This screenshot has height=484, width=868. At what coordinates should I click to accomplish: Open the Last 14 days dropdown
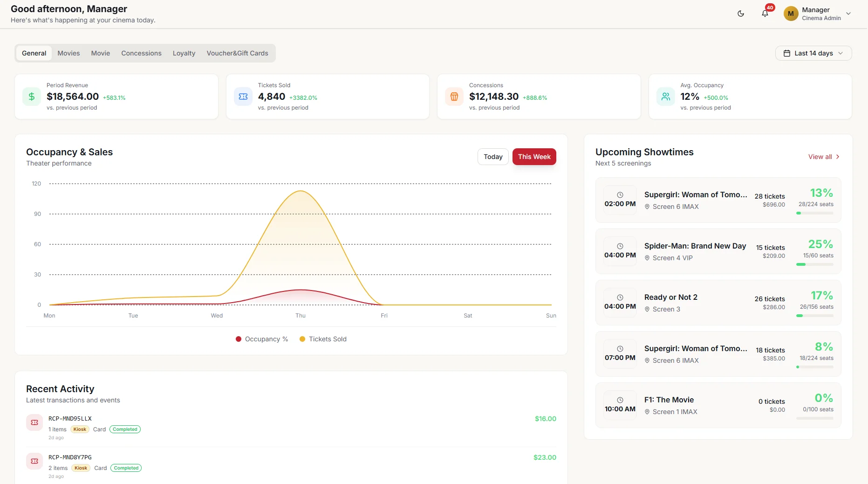click(813, 53)
